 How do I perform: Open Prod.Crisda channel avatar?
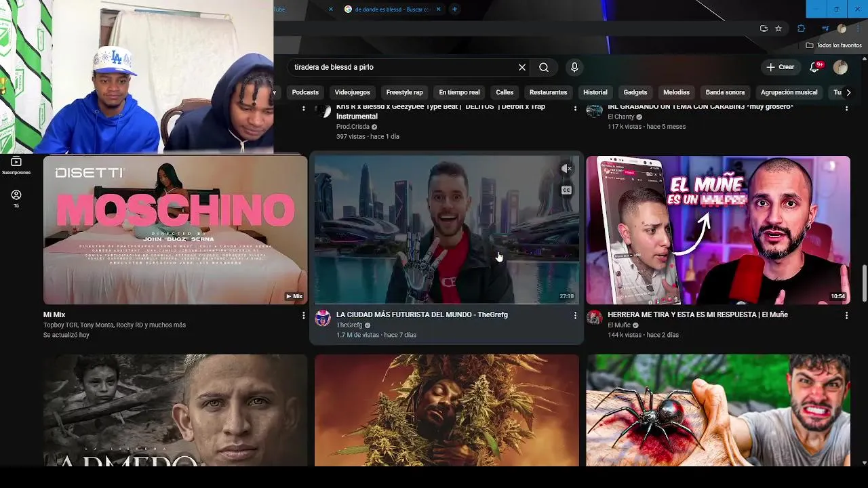(x=323, y=110)
